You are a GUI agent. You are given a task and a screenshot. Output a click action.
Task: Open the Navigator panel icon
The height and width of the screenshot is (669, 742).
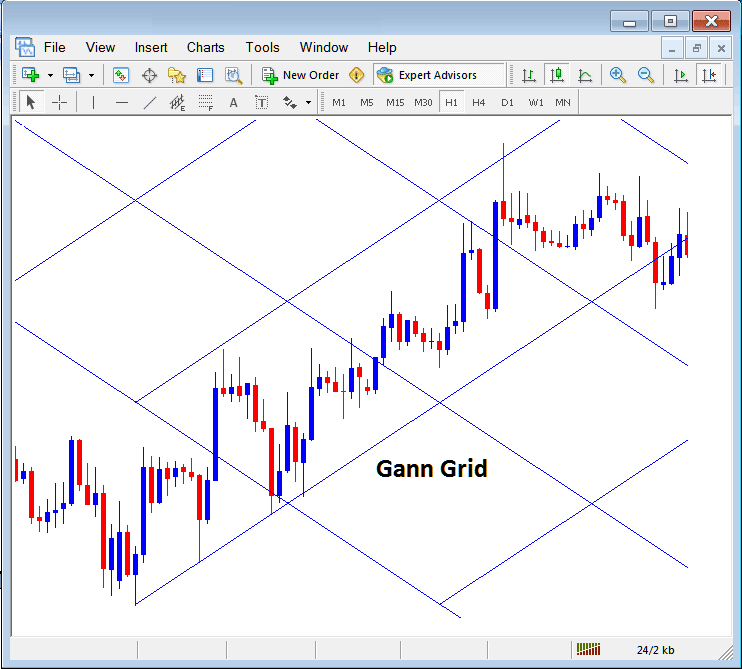coord(177,75)
